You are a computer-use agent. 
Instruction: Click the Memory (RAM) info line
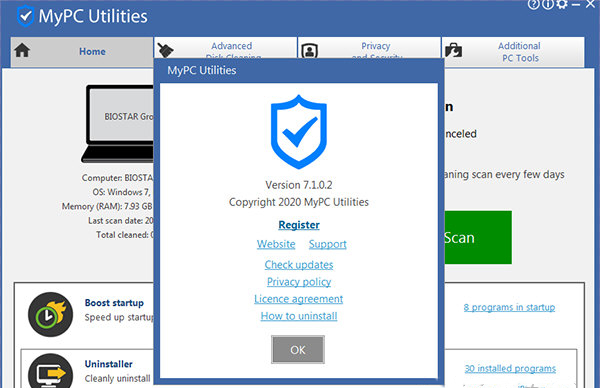coord(107,206)
